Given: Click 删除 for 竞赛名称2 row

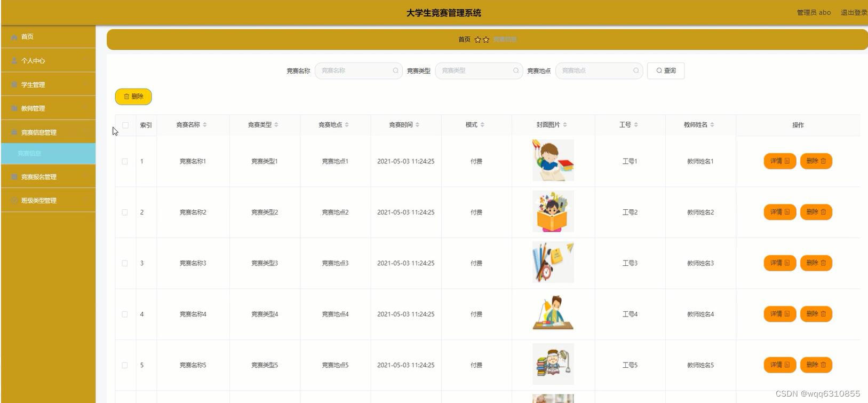Looking at the screenshot, I should click(816, 212).
